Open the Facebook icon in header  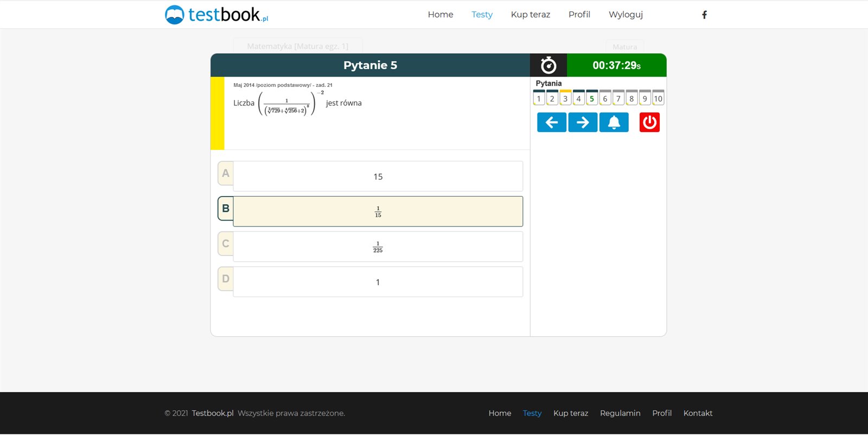coord(704,15)
